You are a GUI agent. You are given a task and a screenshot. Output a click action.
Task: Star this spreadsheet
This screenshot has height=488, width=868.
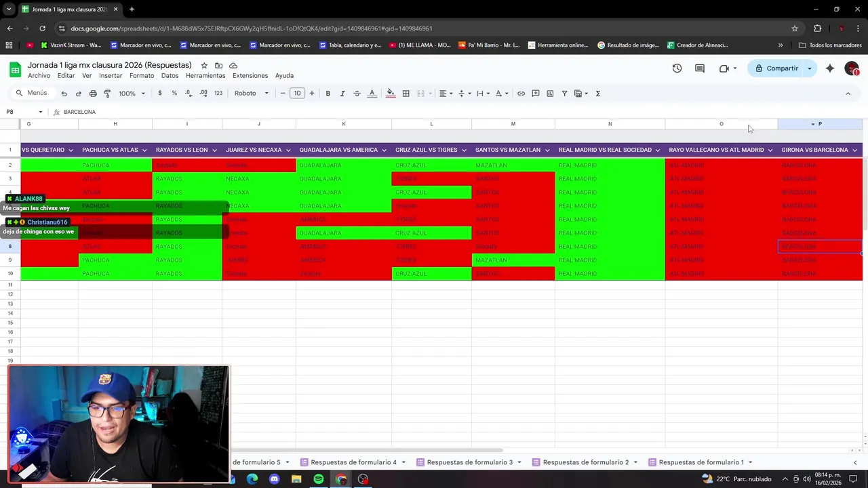click(204, 65)
